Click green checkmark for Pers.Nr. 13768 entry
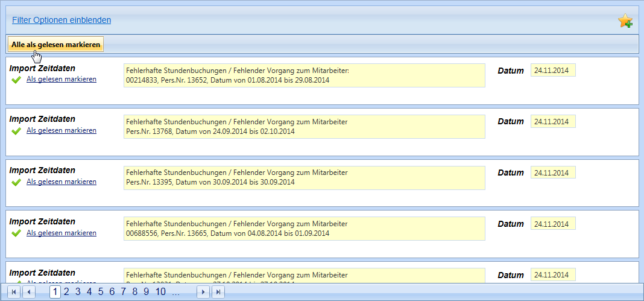Viewport: 644px width, 301px height. 16,131
